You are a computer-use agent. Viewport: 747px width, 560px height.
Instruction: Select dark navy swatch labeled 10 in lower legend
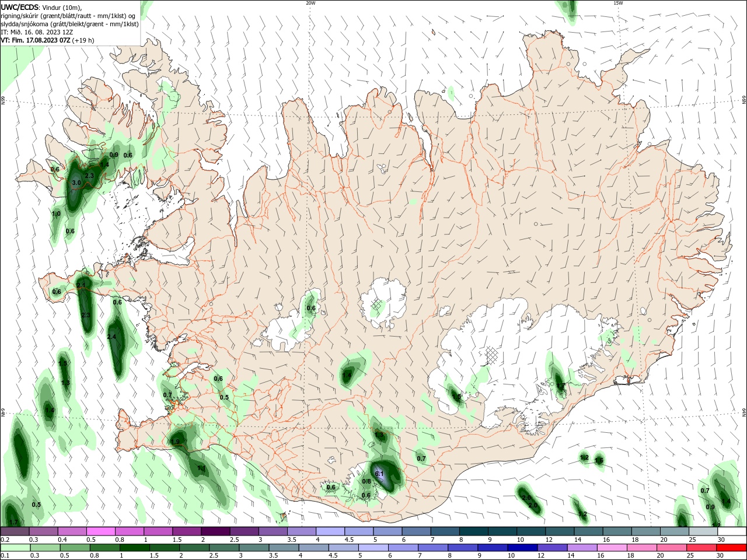pos(522,548)
